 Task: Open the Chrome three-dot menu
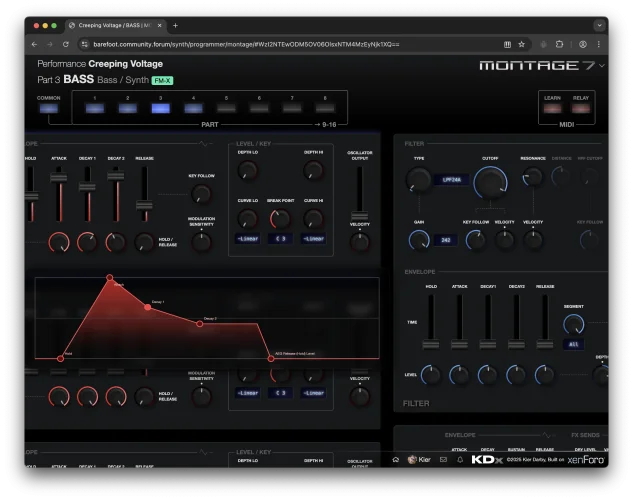pyautogui.click(x=599, y=44)
